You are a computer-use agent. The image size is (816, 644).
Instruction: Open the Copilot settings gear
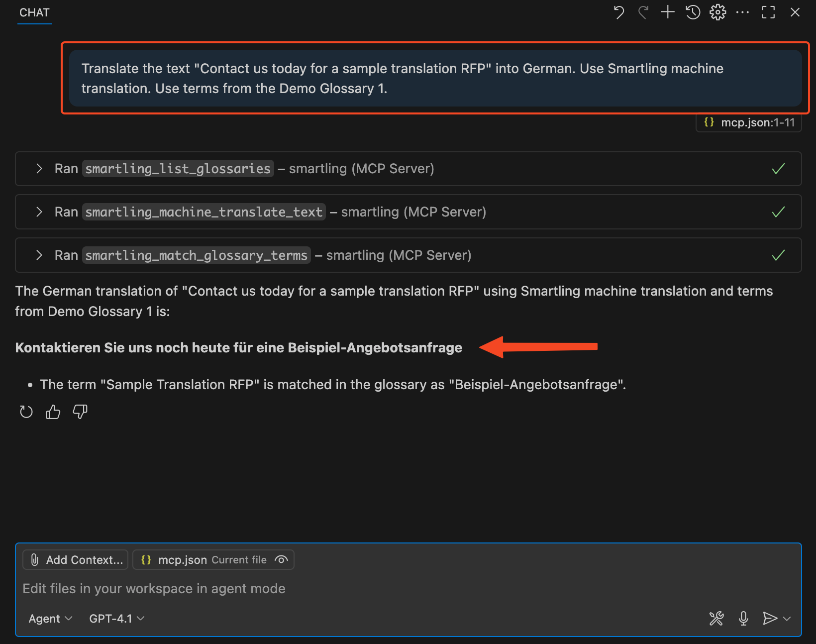click(717, 12)
